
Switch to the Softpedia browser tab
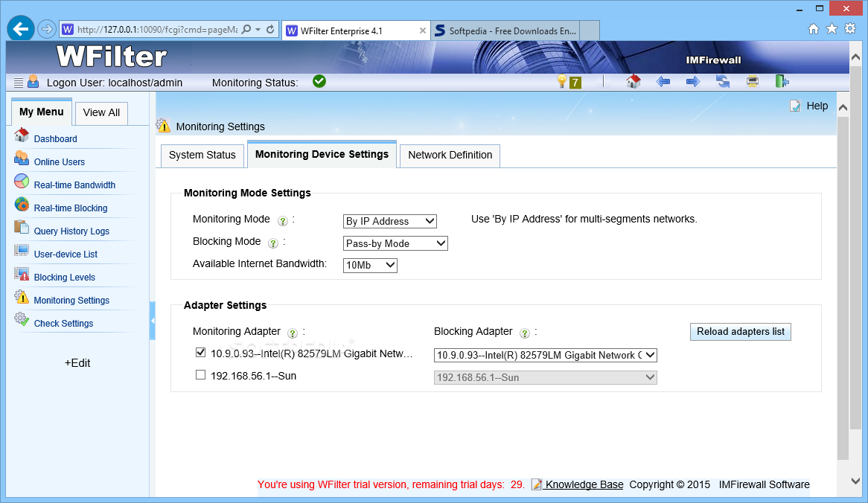(x=506, y=31)
